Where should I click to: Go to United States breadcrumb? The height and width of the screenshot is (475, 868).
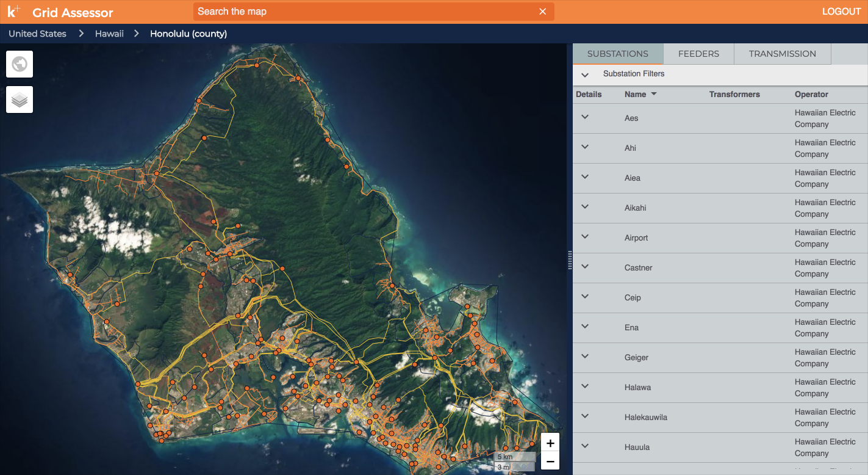(x=37, y=34)
